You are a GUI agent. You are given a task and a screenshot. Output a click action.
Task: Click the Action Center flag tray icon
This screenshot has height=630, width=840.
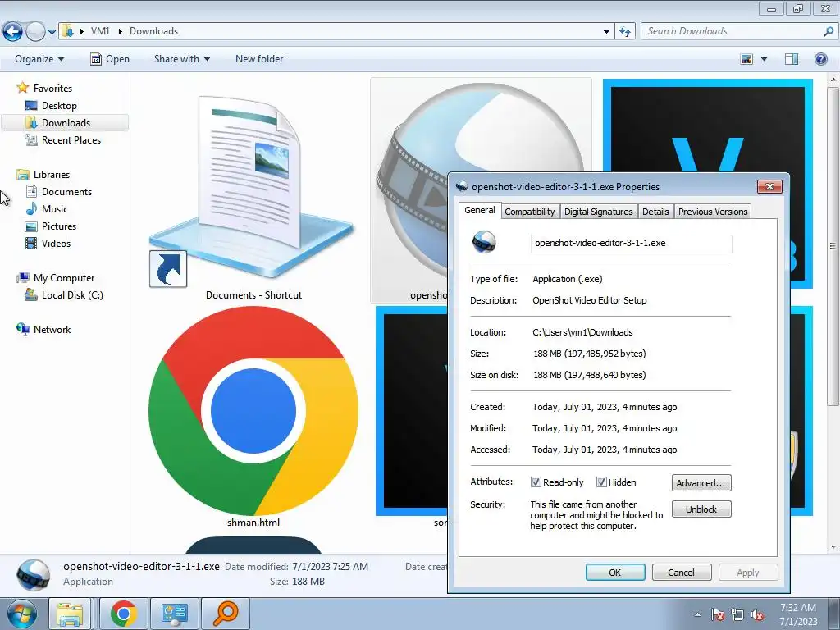click(x=718, y=614)
